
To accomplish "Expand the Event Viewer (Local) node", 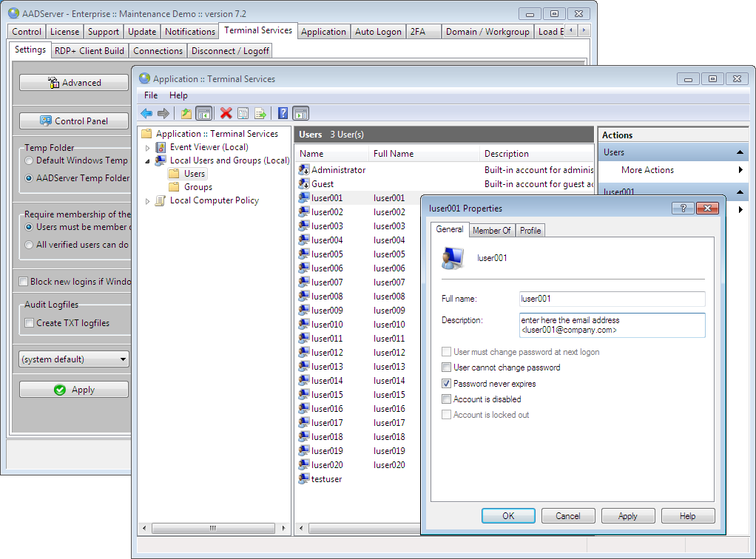I will (x=147, y=148).
